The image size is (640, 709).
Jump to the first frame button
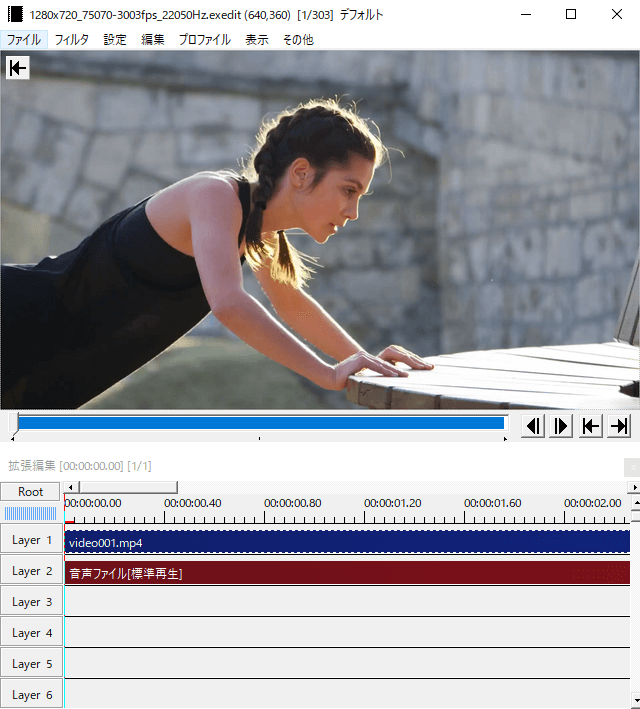coord(591,426)
